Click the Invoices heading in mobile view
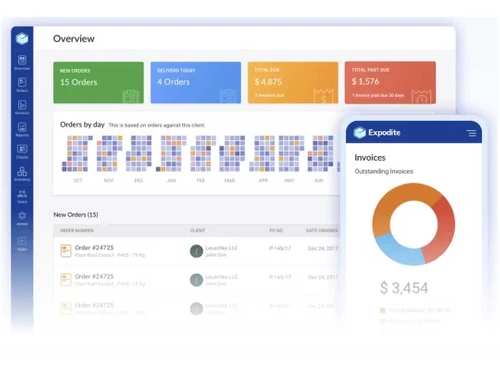500x375 pixels. (x=370, y=157)
